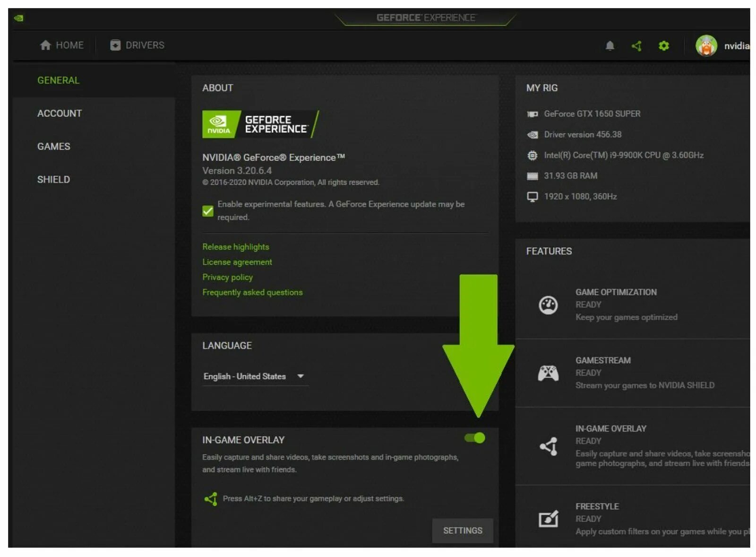Click the Version 3.20.6.4 text
Screen dimensions: 756x557
coord(237,171)
